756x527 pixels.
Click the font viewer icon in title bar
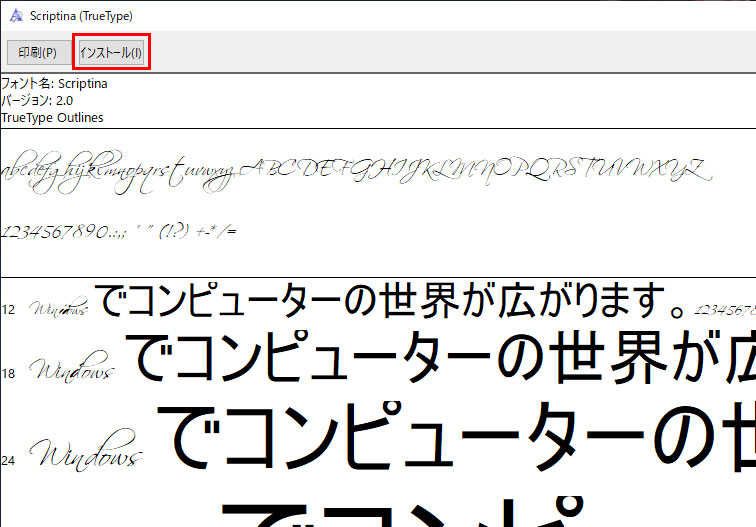pos(16,15)
